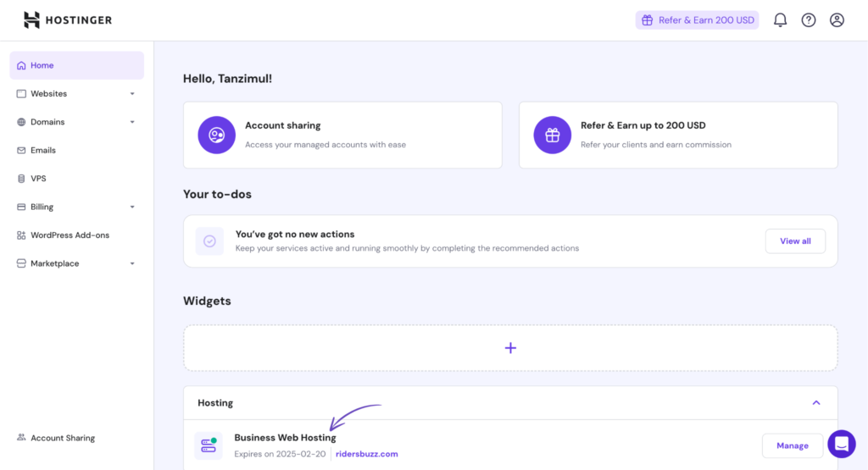Click the Marketplace label in sidebar
The width and height of the screenshot is (868, 470).
pyautogui.click(x=55, y=263)
